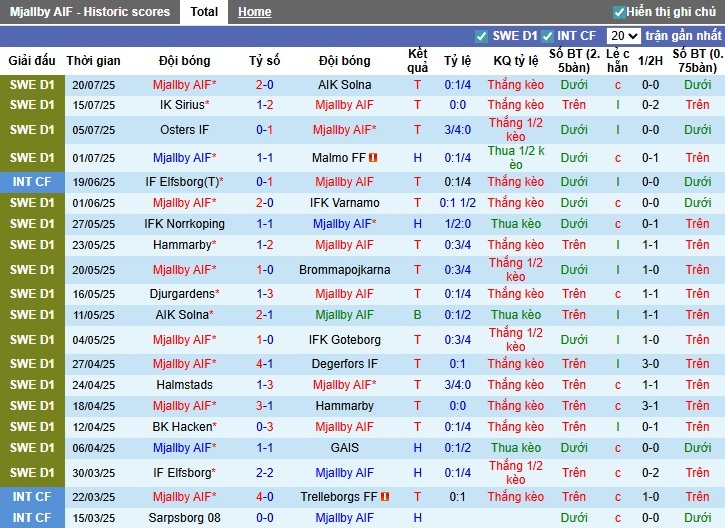Open the 20 recent matches dropdown
Image resolution: width=725 pixels, height=528 pixels.
coord(623,36)
